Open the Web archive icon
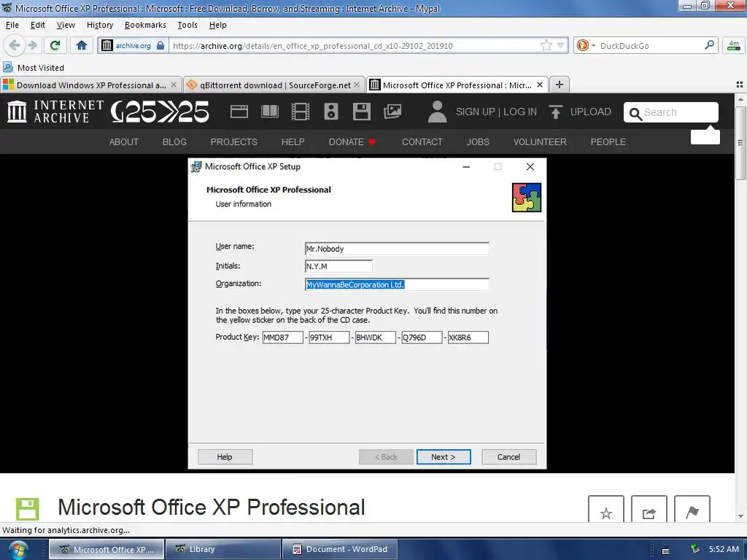This screenshot has width=747, height=560. click(x=239, y=112)
